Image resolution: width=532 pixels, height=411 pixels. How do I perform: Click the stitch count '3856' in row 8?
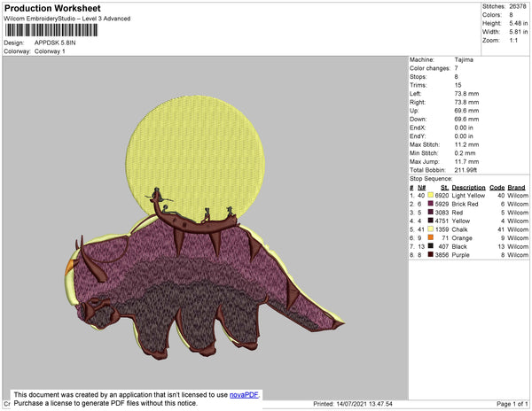(x=442, y=255)
